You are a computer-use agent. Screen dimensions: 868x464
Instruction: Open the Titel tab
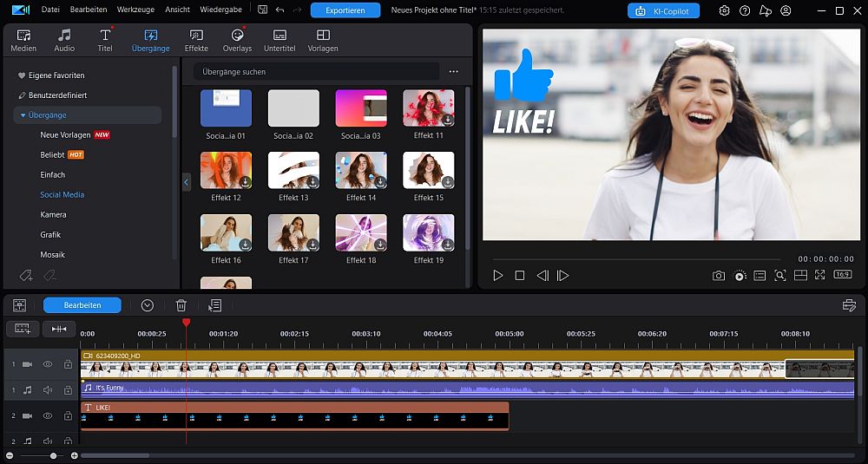click(105, 41)
